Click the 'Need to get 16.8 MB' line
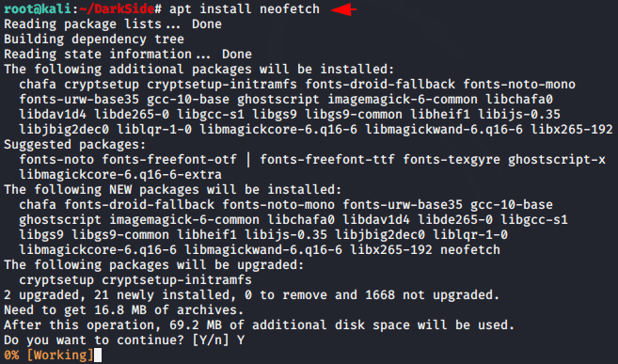 point(124,310)
